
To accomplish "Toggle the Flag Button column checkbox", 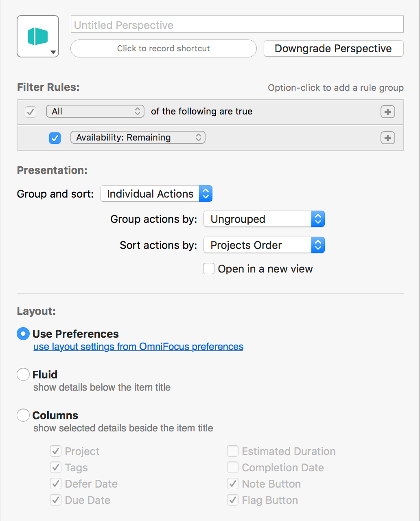I will click(x=233, y=500).
